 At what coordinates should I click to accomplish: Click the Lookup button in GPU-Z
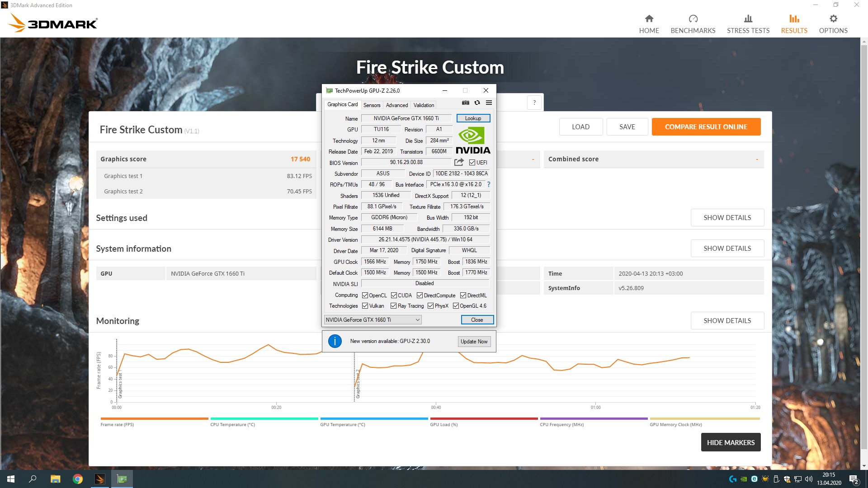[x=473, y=118]
